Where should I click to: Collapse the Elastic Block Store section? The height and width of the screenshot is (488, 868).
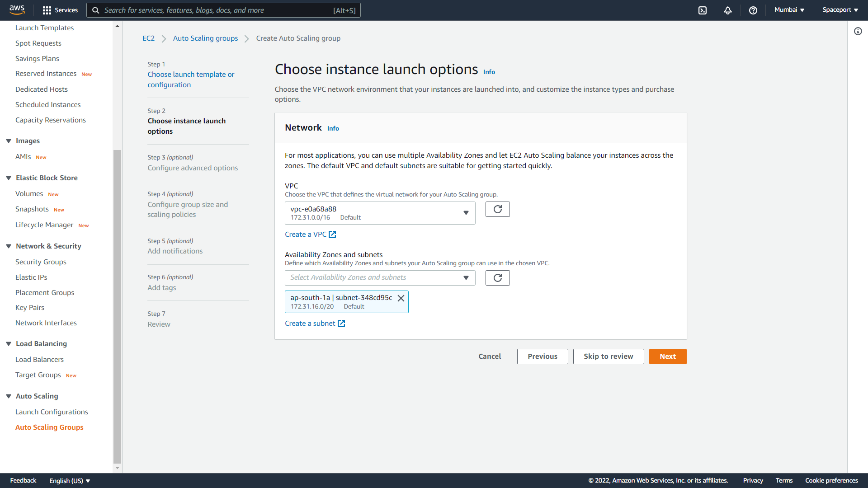pyautogui.click(x=9, y=178)
